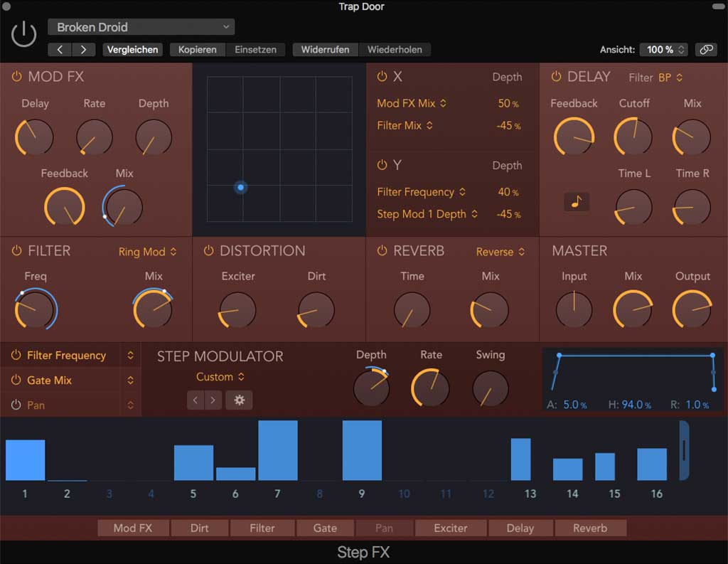Image resolution: width=728 pixels, height=564 pixels.
Task: Click the Vergleichen button
Action: click(133, 50)
